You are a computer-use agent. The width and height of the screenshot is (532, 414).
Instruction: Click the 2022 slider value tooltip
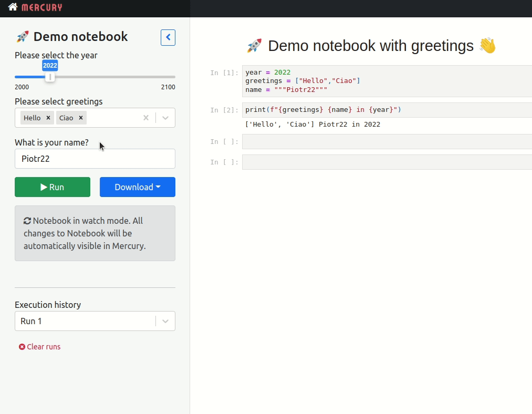tap(50, 66)
